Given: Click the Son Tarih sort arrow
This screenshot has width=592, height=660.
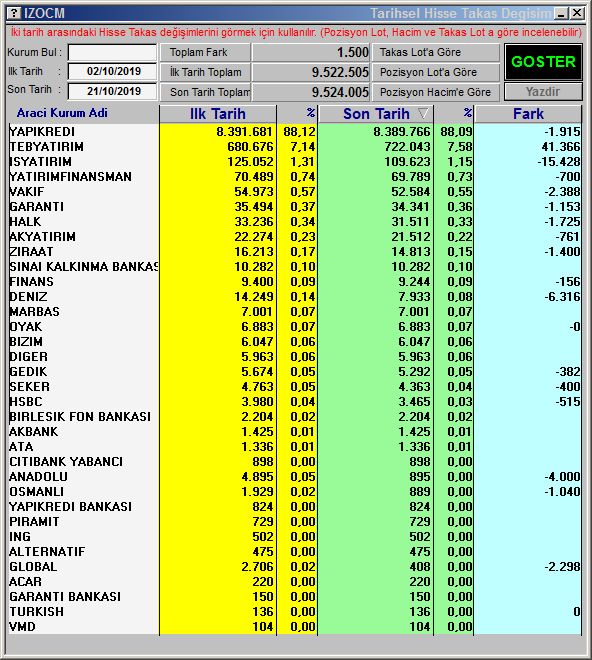Looking at the screenshot, I should [423, 113].
